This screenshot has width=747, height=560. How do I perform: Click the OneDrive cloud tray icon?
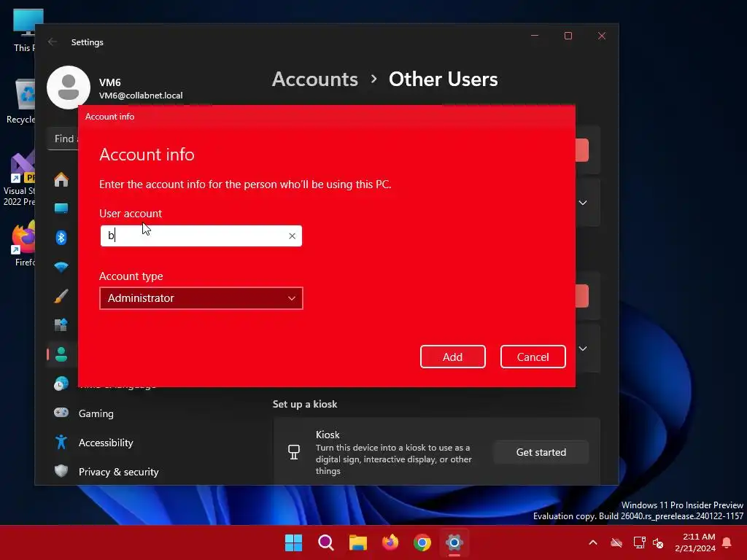(x=616, y=542)
